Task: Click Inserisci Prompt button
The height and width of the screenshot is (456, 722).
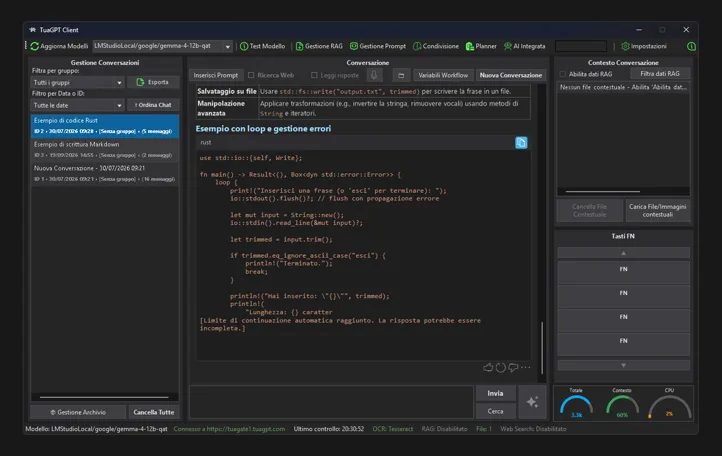Action: 216,75
